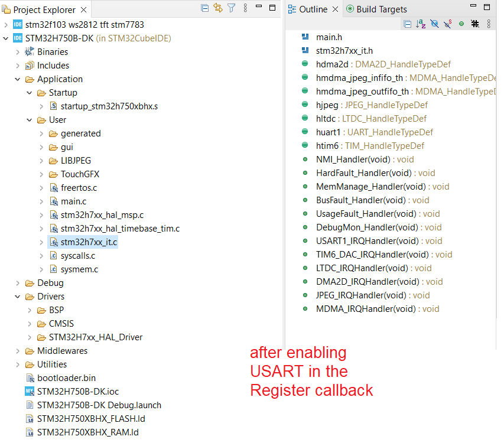Click the LIBJPEG folder icon
The height and width of the screenshot is (446, 504).
point(53,161)
